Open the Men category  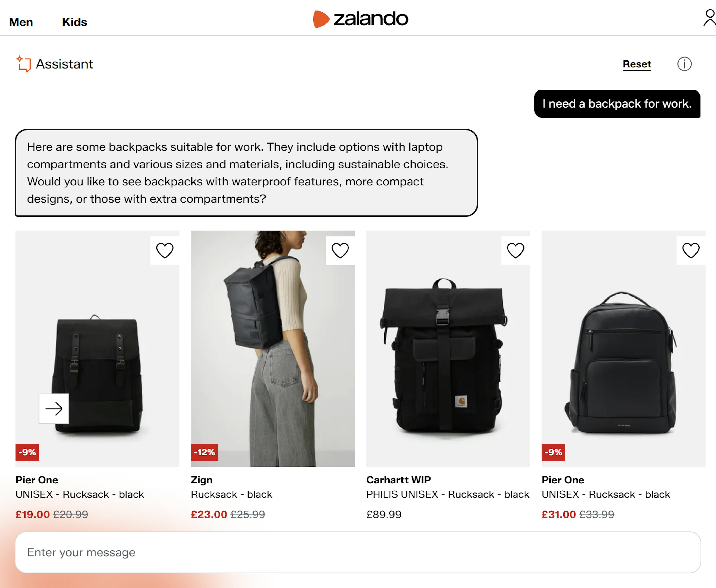pyautogui.click(x=21, y=22)
